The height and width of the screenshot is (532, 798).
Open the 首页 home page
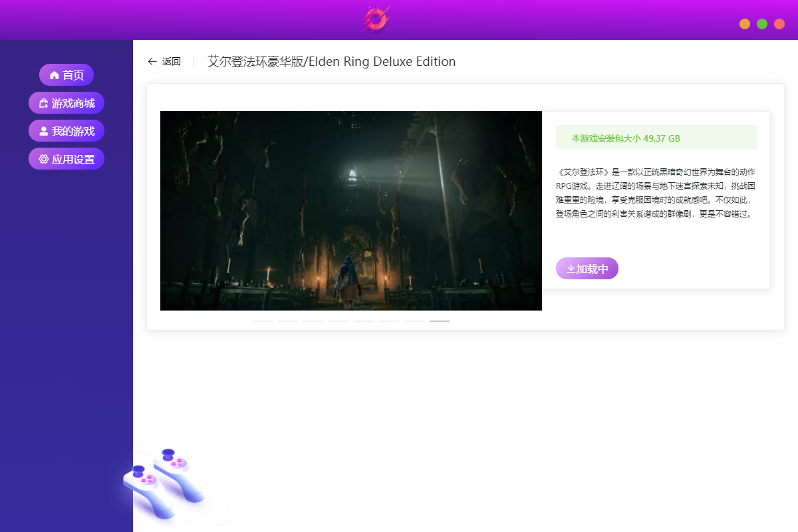[66, 75]
